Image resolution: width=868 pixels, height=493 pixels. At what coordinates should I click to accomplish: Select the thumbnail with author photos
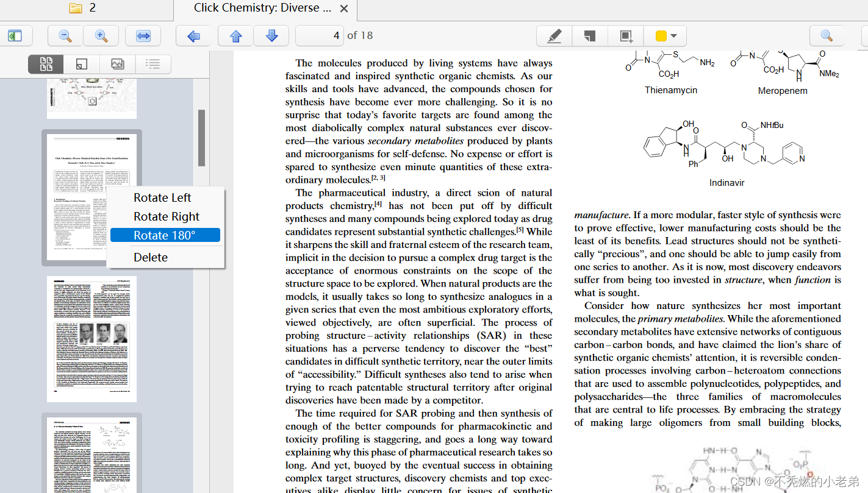(x=92, y=339)
